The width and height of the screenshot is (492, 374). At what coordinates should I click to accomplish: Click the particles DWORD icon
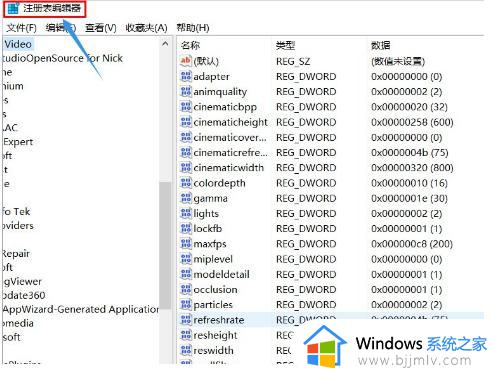186,304
